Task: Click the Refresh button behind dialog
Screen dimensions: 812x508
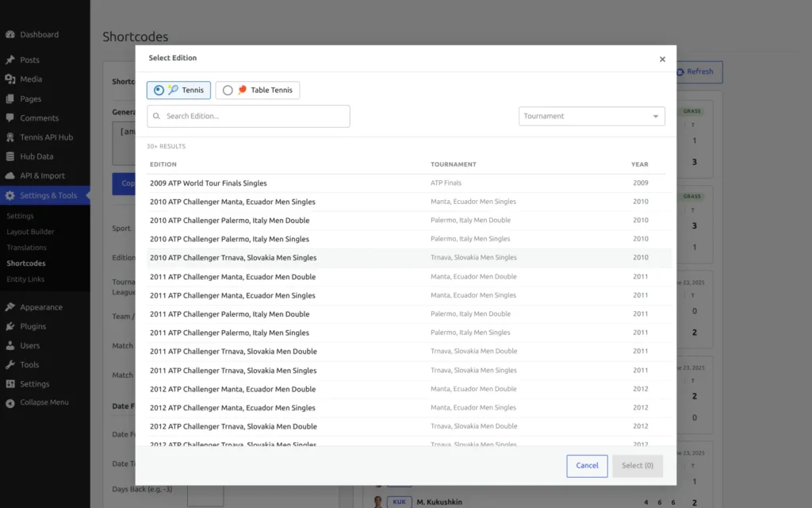Action: pyautogui.click(x=699, y=71)
